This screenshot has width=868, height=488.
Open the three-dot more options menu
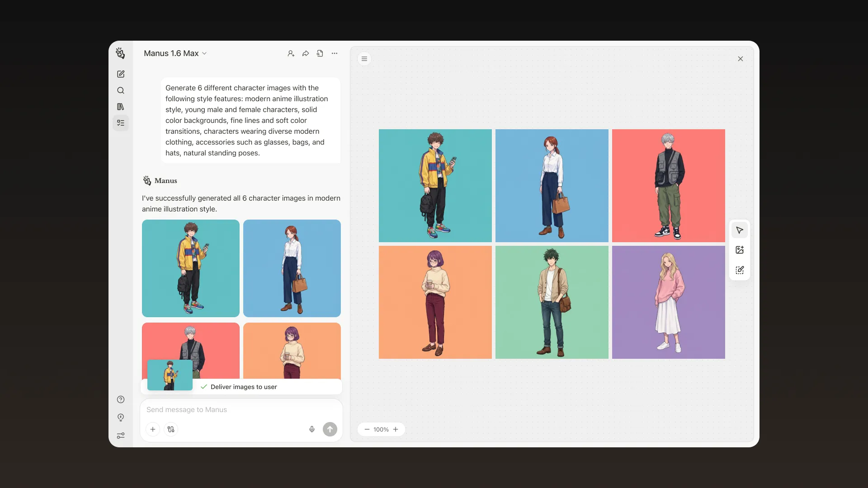point(335,53)
